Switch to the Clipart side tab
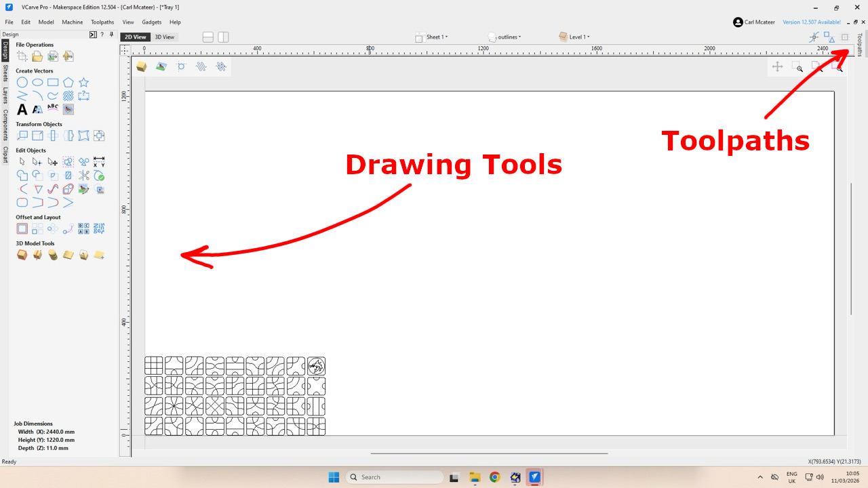 tap(5, 155)
